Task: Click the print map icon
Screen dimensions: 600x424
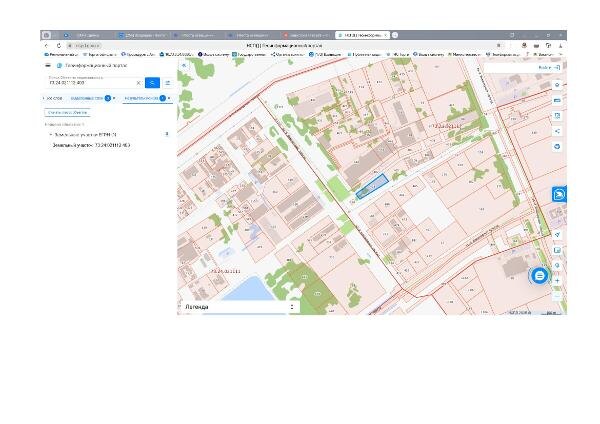Action: click(557, 116)
